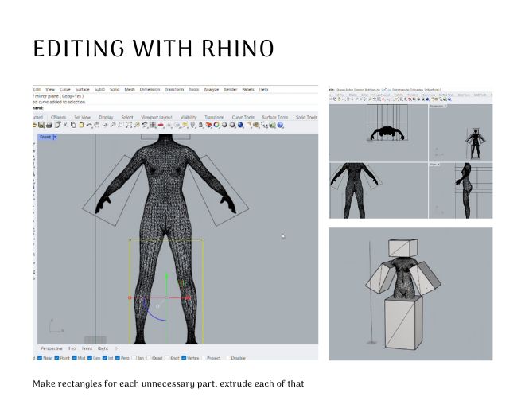Enable the Quad osnap checkbox
Viewport: 525px width, 420px height.
click(x=149, y=358)
